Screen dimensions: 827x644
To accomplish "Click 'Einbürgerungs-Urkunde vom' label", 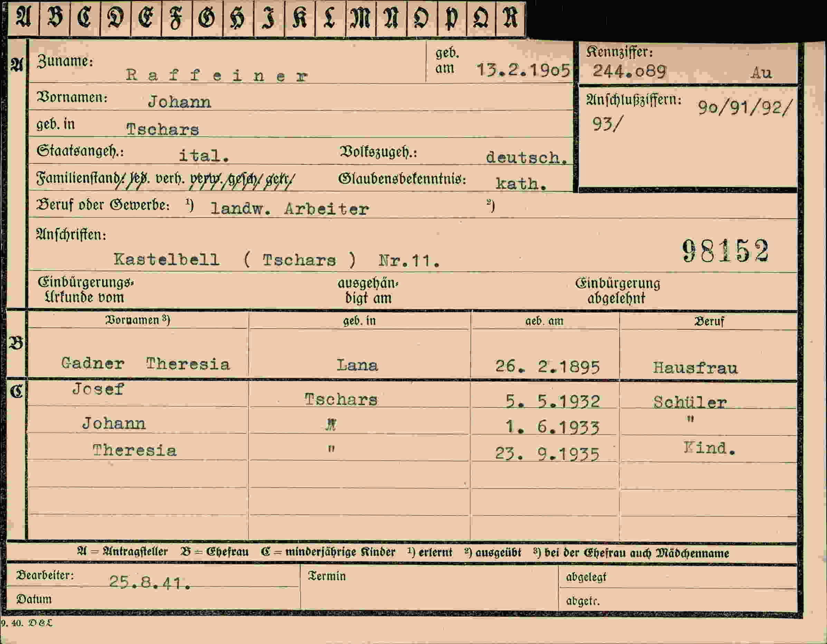I will pos(86,290).
